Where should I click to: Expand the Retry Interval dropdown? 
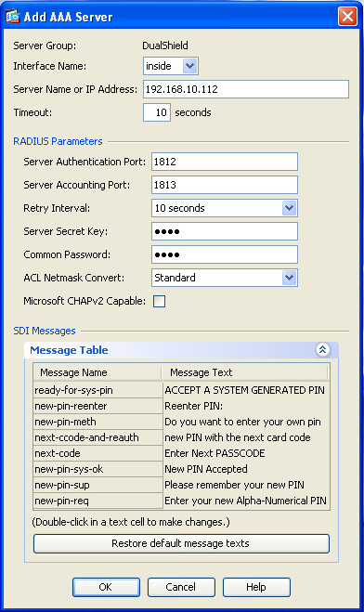pyautogui.click(x=289, y=208)
